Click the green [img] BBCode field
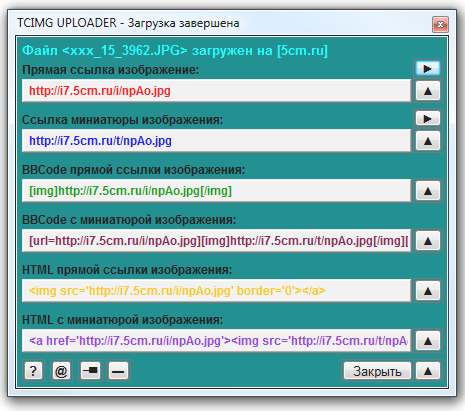Screen dimensions: 465x411 click(x=216, y=191)
